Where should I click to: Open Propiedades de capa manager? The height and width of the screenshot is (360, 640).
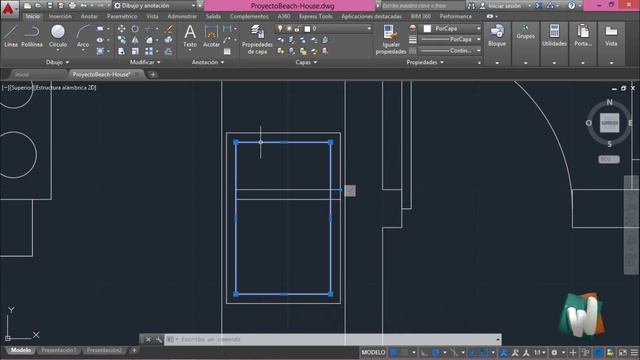(257, 39)
